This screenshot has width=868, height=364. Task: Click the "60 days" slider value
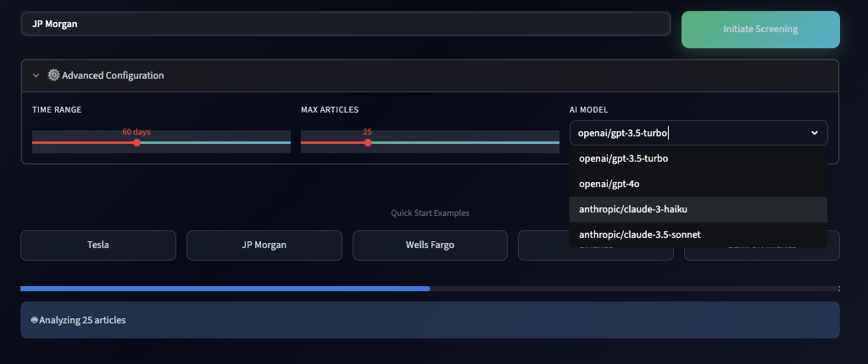(136, 132)
